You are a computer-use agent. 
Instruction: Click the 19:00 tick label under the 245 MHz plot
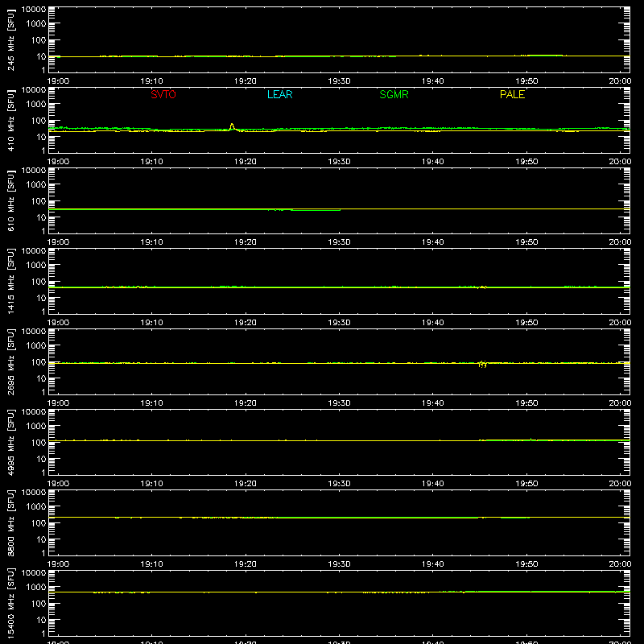pyautogui.click(x=58, y=81)
